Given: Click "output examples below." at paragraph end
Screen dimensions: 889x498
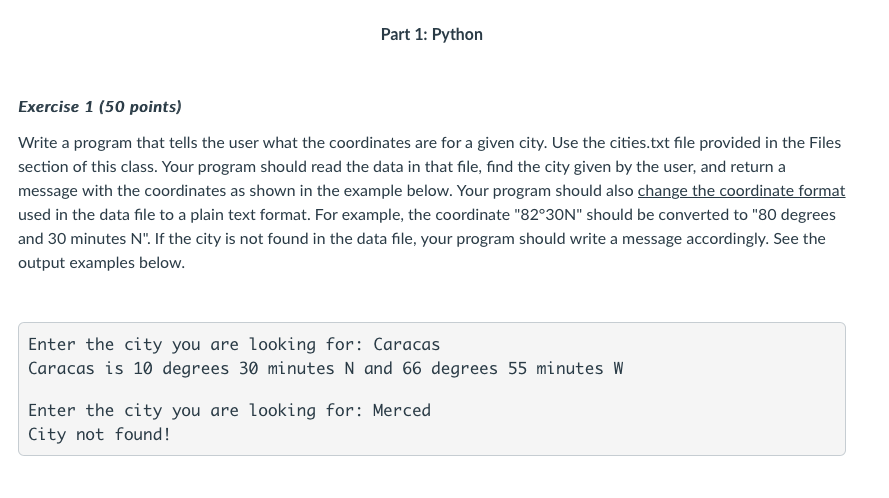Looking at the screenshot, I should point(101,263).
